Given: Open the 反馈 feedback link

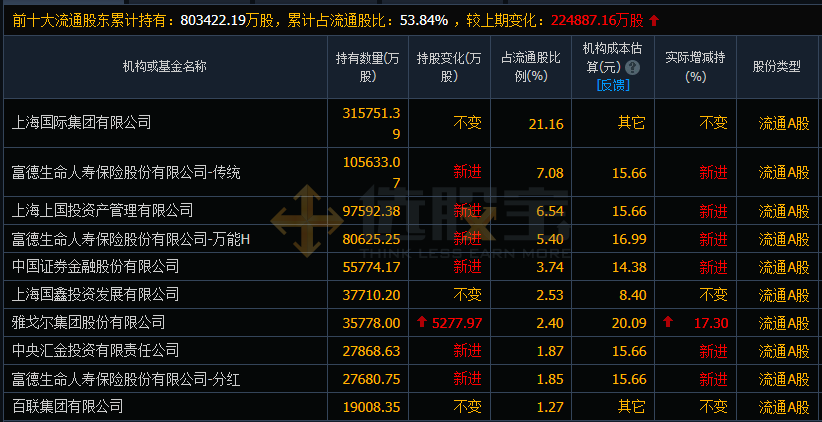Looking at the screenshot, I should (x=612, y=85).
